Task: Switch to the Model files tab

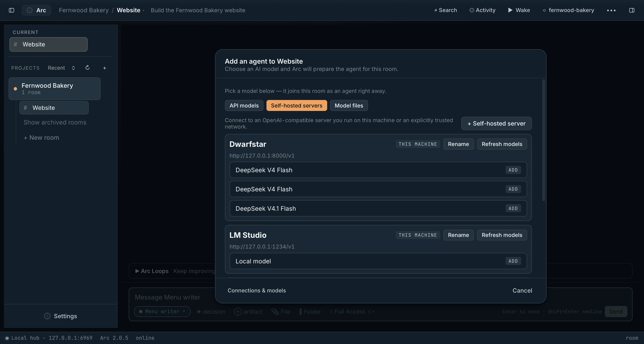Action: (x=349, y=106)
